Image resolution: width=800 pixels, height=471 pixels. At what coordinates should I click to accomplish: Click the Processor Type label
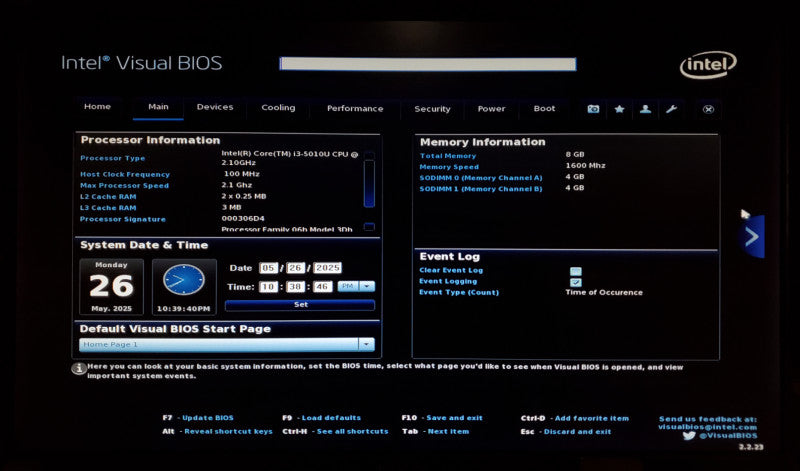[112, 158]
